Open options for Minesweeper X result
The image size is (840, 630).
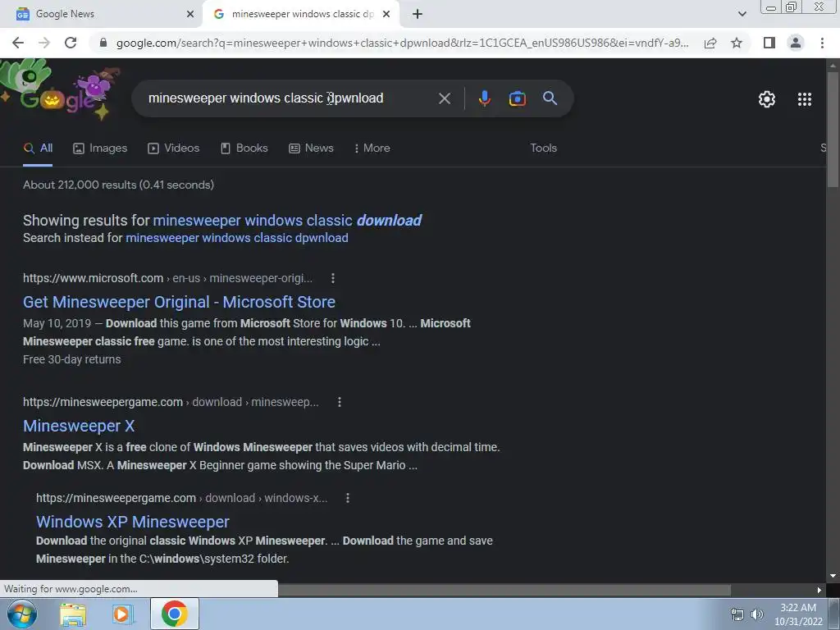339,402
